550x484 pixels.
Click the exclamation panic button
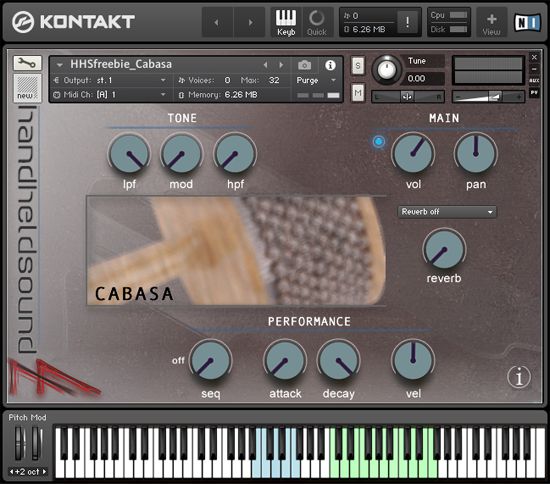(407, 22)
